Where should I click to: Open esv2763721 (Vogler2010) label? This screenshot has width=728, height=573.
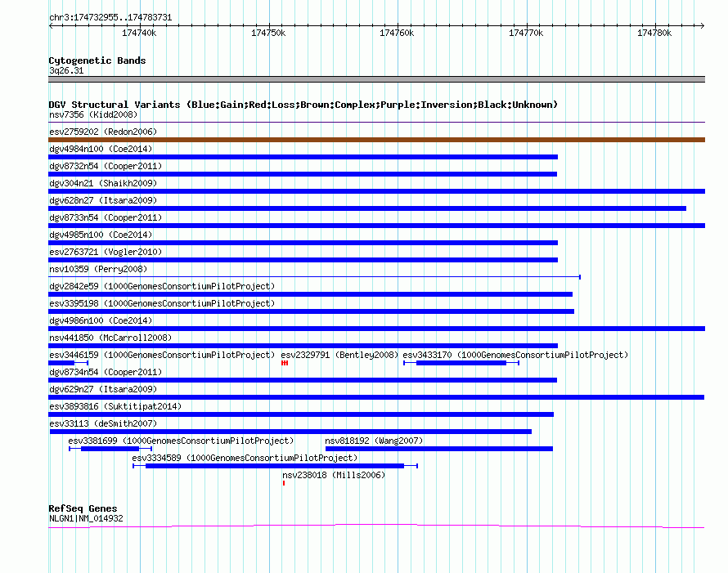pos(106,252)
